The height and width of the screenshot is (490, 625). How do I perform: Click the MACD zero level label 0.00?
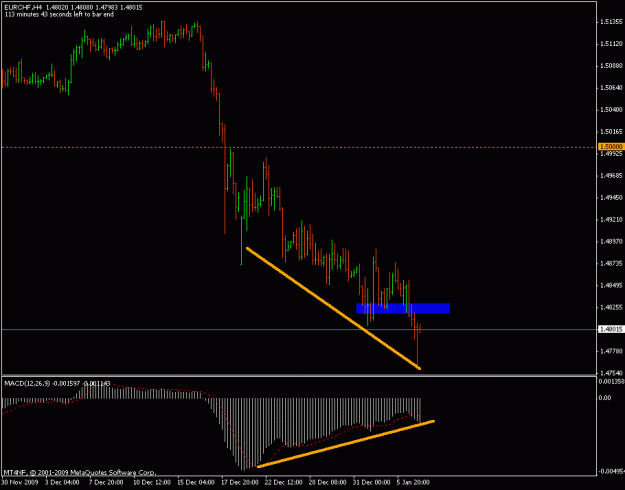(605, 398)
